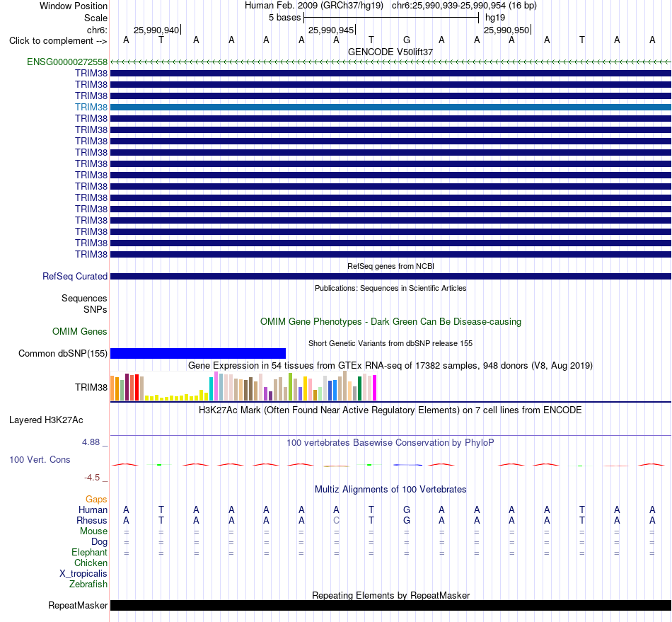Image resolution: width=672 pixels, height=622 pixels.
Task: Click the magenta last bar in GTEx chart
Action: click(375, 388)
